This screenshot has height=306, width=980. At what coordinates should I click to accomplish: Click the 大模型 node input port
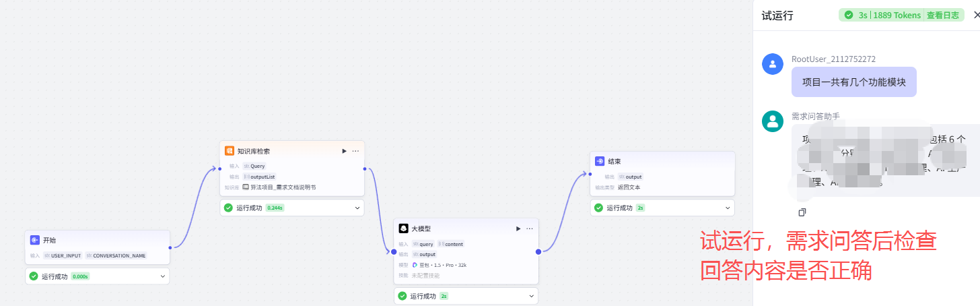point(394,251)
